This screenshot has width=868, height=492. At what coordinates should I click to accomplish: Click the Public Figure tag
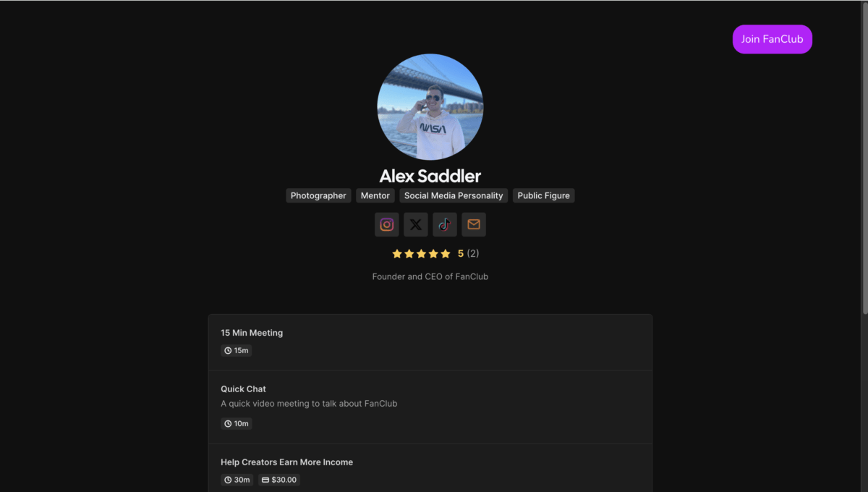pos(544,195)
